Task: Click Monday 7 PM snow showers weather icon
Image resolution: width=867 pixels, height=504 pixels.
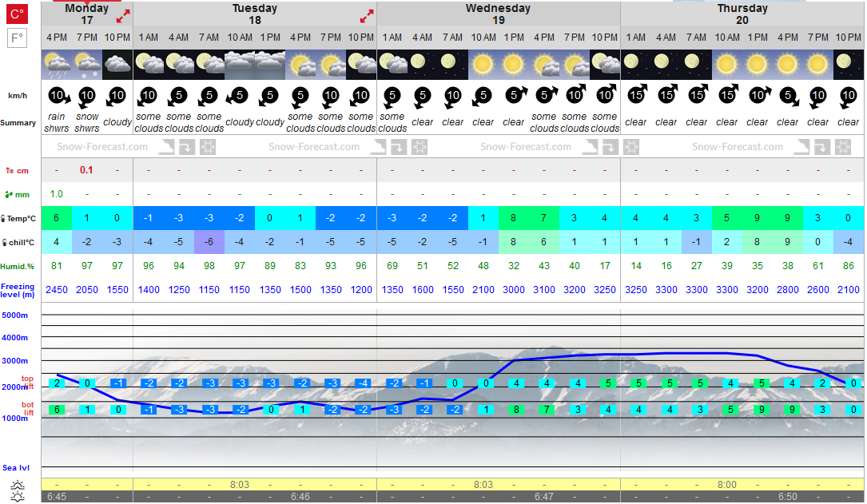Action: [x=87, y=65]
